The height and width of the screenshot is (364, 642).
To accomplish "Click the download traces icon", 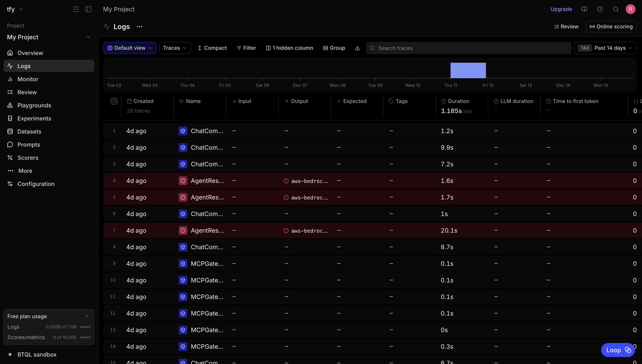I will pyautogui.click(x=357, y=48).
